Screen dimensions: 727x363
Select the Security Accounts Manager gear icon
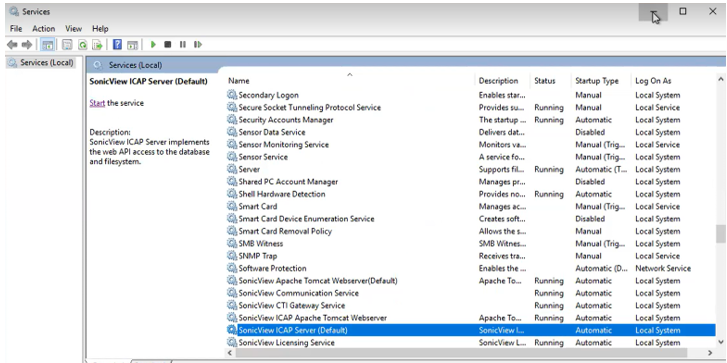coord(231,120)
